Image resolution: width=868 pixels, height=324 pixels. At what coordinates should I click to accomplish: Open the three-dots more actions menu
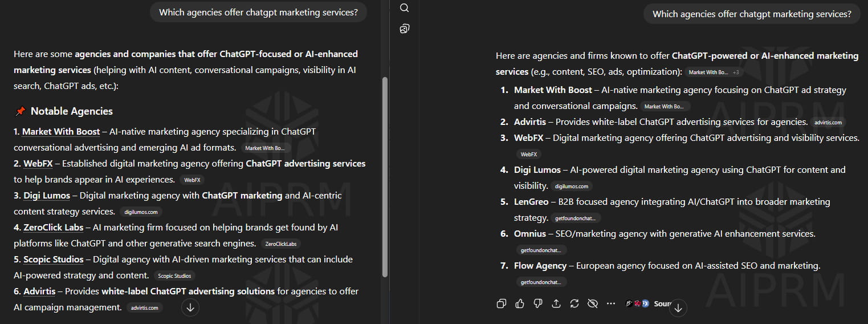tap(611, 303)
